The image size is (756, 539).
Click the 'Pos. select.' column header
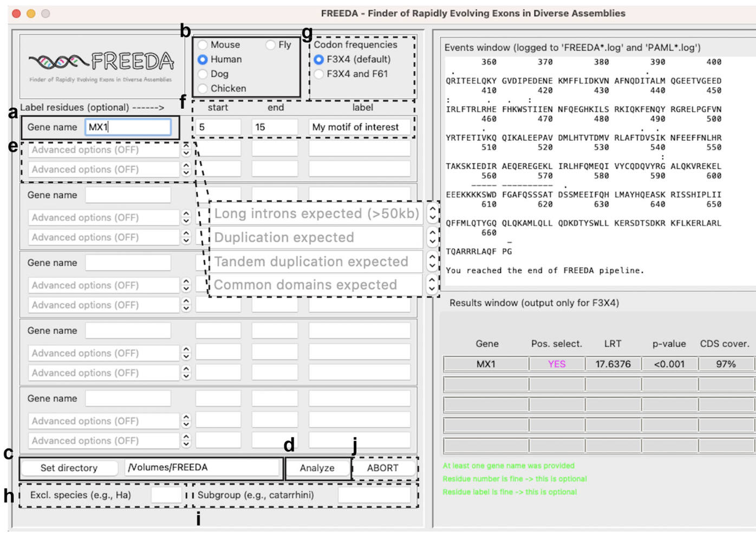(557, 344)
